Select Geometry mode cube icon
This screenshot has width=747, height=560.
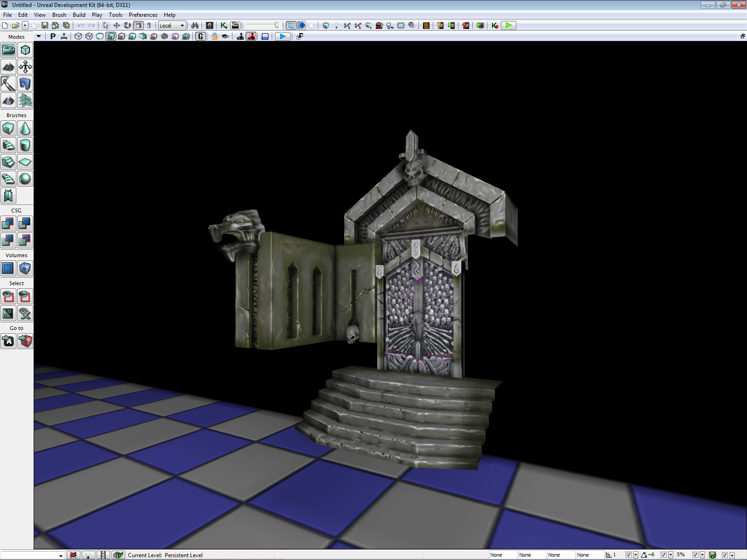tap(25, 50)
